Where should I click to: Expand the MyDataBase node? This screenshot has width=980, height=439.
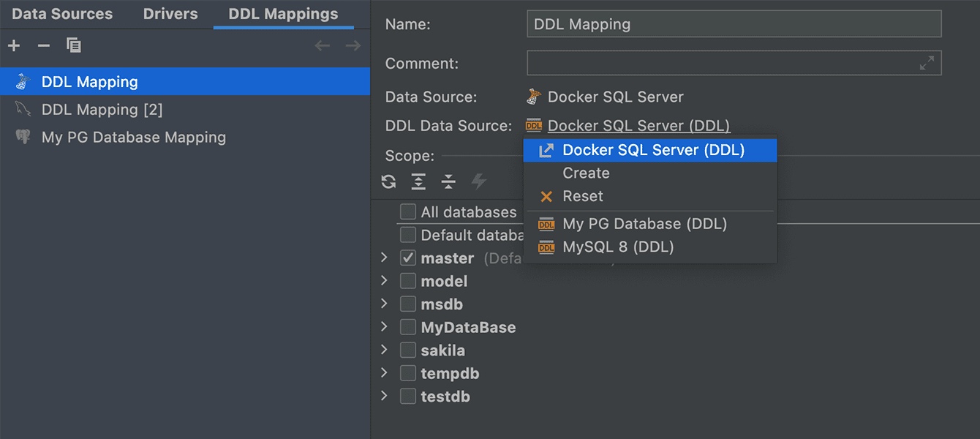click(385, 326)
